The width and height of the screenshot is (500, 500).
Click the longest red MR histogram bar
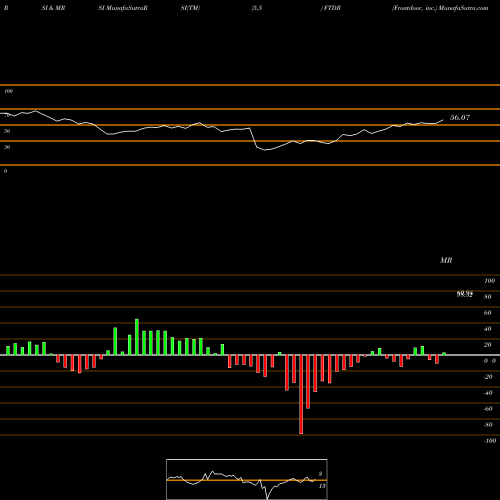tap(301, 394)
